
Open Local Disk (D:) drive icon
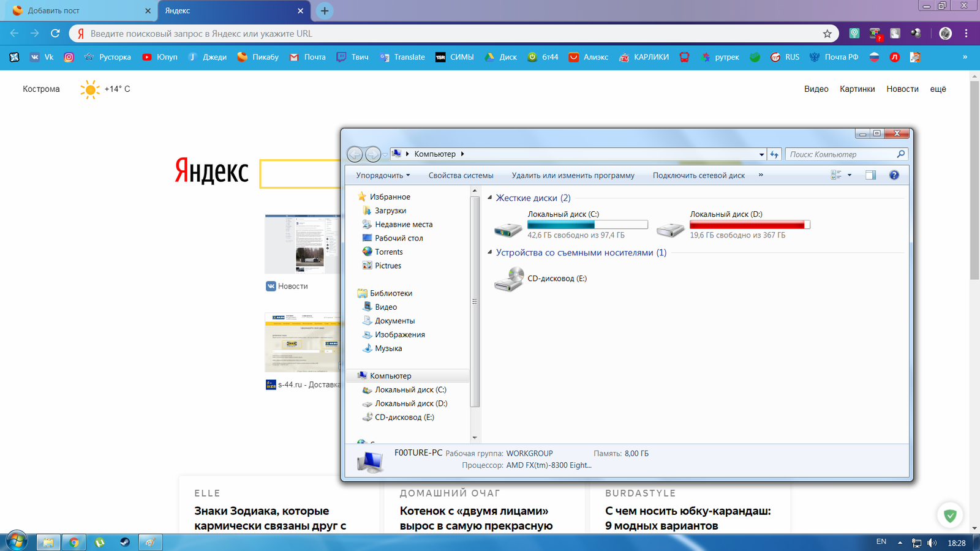pyautogui.click(x=671, y=229)
